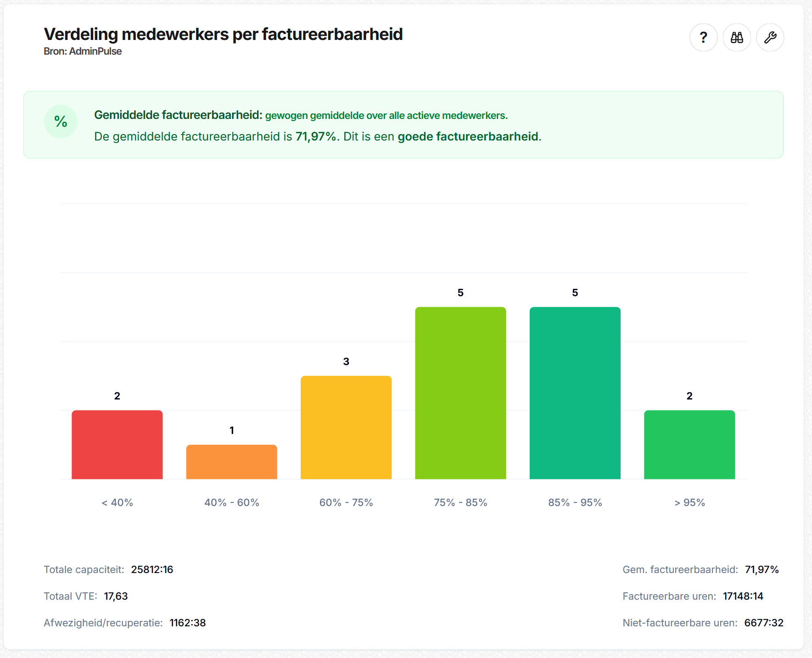Click the Factureerbare uren value 17148:14
The image size is (812, 658).
coord(743,596)
